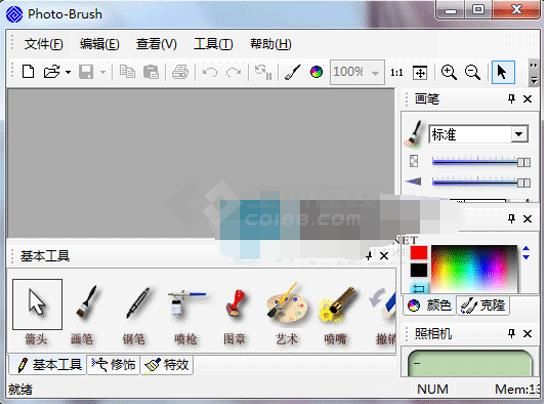Viewport: 544px width, 404px height.
Task: Close the 基本工具 panel
Action: [x=384, y=256]
